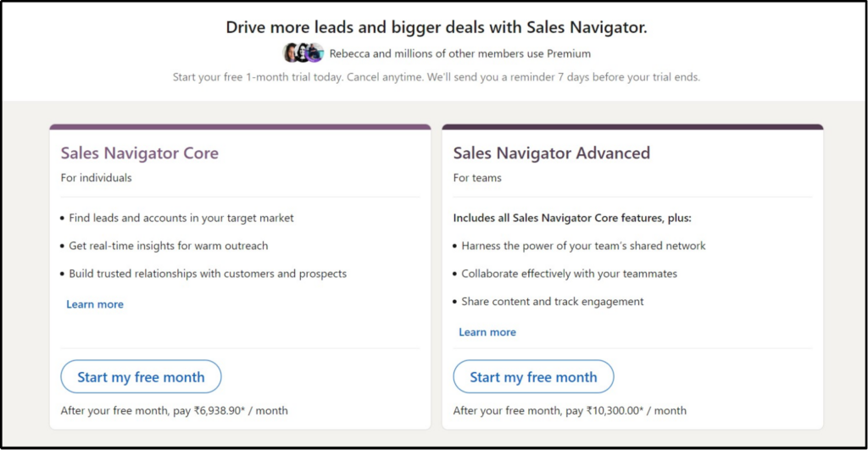This screenshot has height=450, width=868.
Task: Click 'Includes all Sales Navigator Core features' line
Action: [572, 218]
